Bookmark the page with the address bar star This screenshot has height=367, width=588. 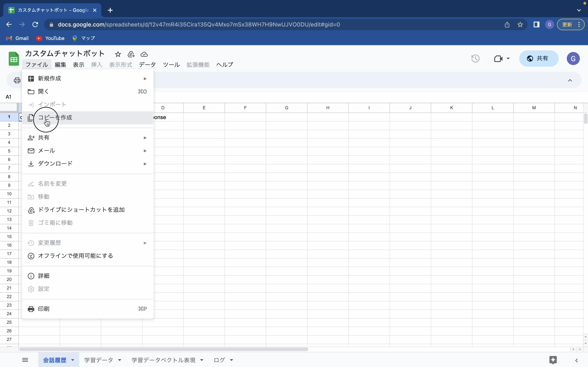(520, 24)
